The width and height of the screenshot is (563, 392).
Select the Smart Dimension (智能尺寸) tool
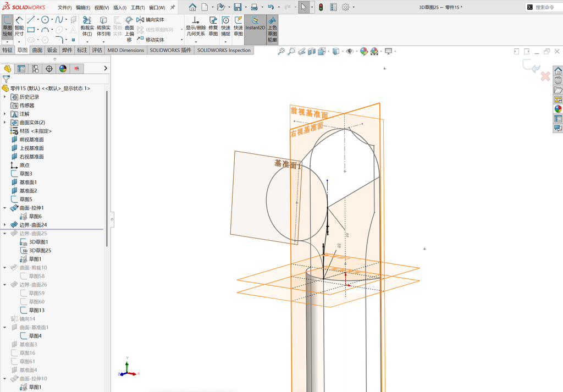19,27
